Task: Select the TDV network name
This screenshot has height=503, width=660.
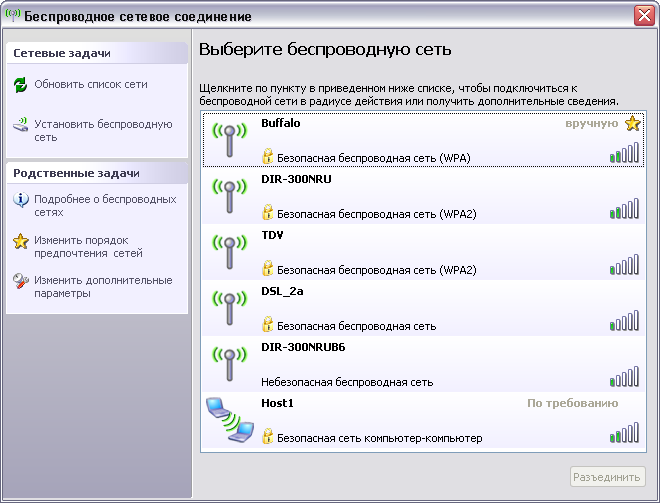Action: coord(272,235)
